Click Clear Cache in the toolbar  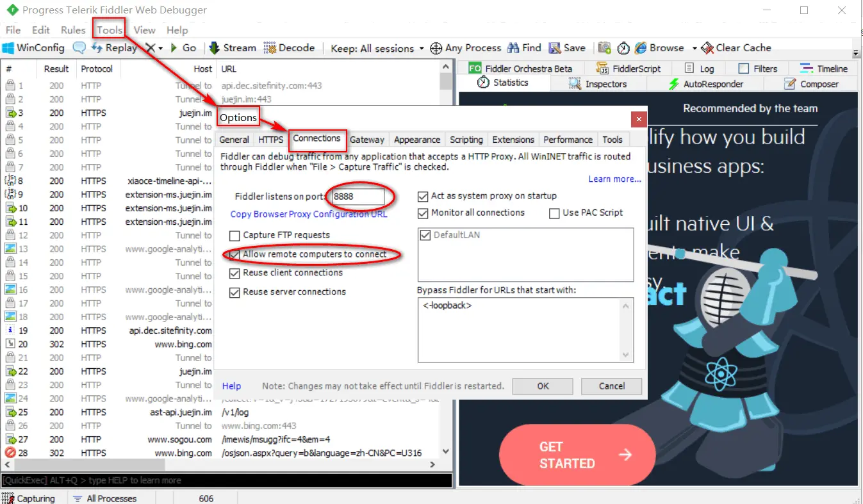pyautogui.click(x=736, y=48)
